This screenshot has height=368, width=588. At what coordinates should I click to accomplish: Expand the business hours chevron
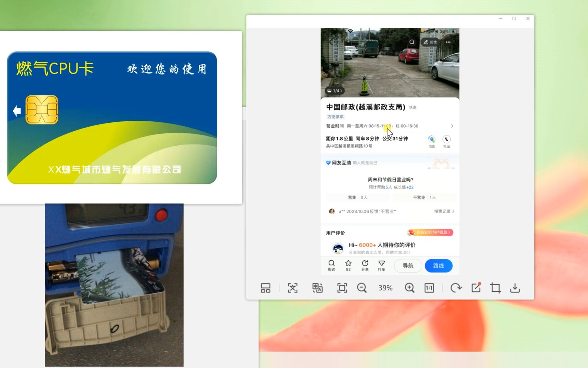pyautogui.click(x=452, y=126)
